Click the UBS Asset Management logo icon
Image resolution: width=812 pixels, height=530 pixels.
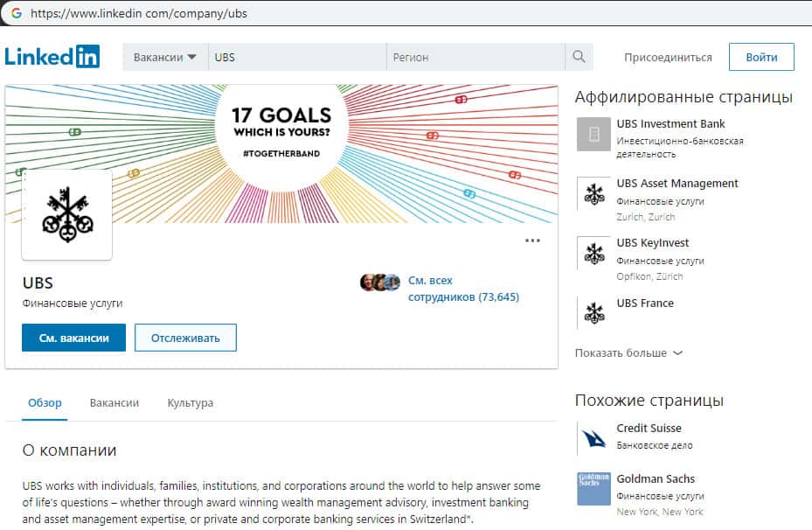pyautogui.click(x=594, y=194)
